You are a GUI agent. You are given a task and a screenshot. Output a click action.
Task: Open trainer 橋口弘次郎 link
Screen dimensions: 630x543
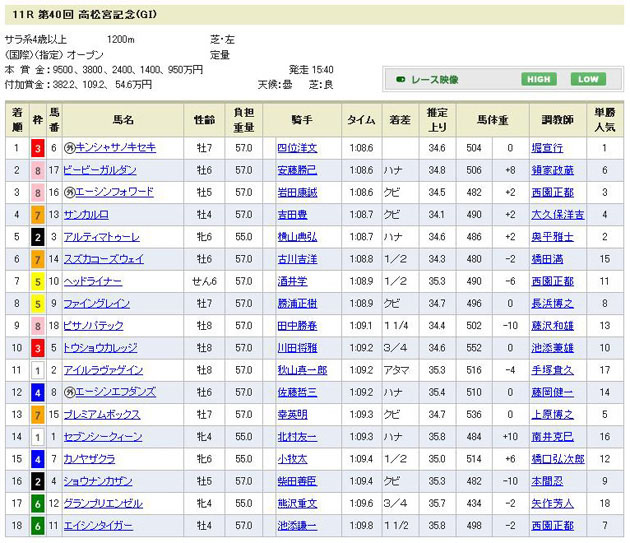pos(557,458)
